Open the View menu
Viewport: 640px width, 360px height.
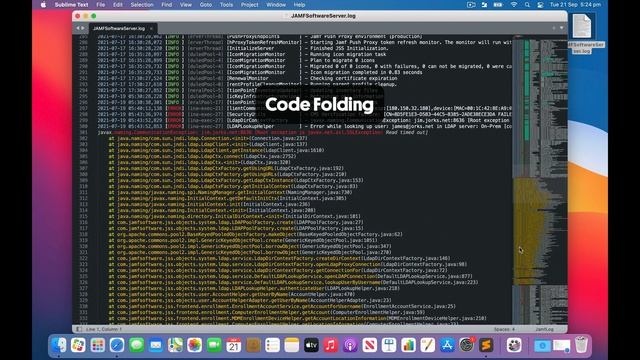pyautogui.click(x=186, y=5)
